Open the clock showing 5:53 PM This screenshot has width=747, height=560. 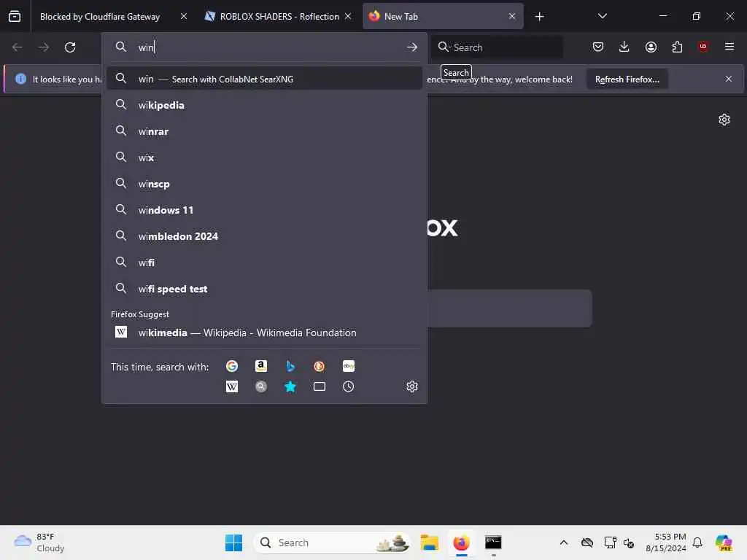tap(666, 542)
